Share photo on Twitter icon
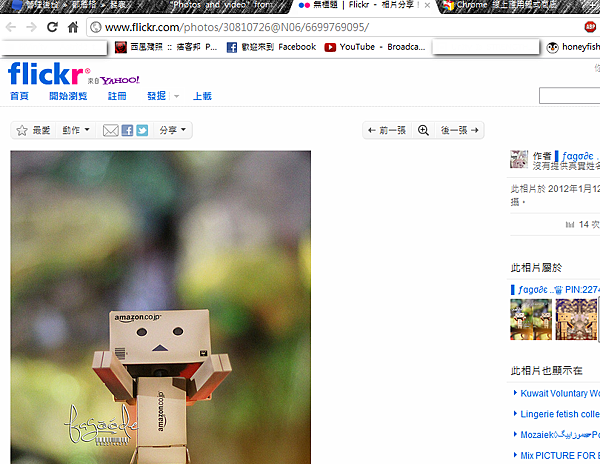This screenshot has width=600, height=464. click(142, 130)
